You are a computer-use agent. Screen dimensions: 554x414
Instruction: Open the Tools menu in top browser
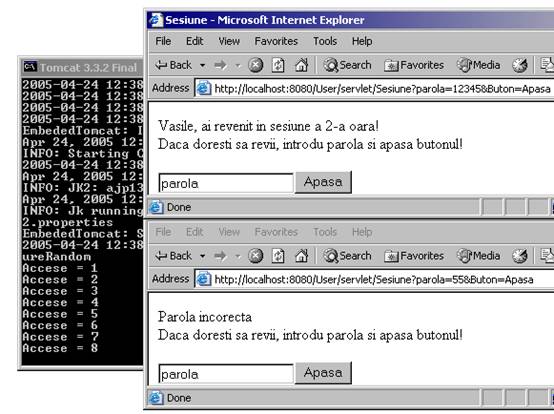point(325,41)
